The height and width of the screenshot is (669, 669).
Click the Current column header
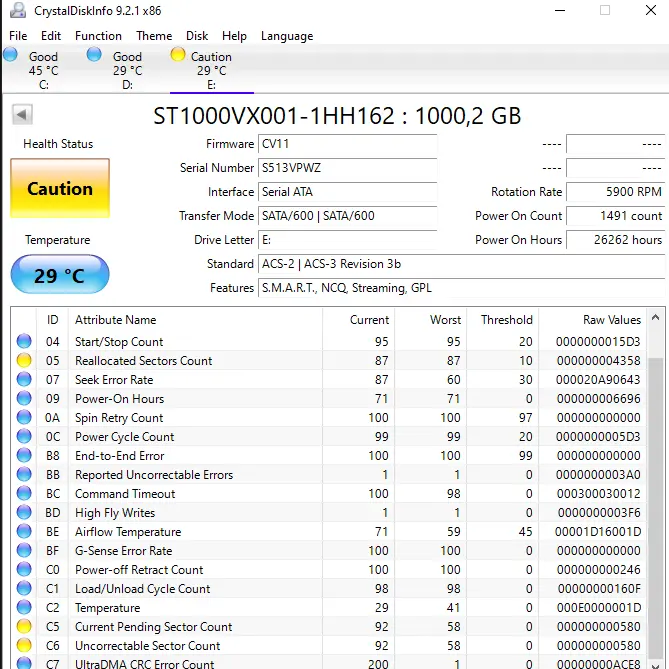click(x=359, y=320)
